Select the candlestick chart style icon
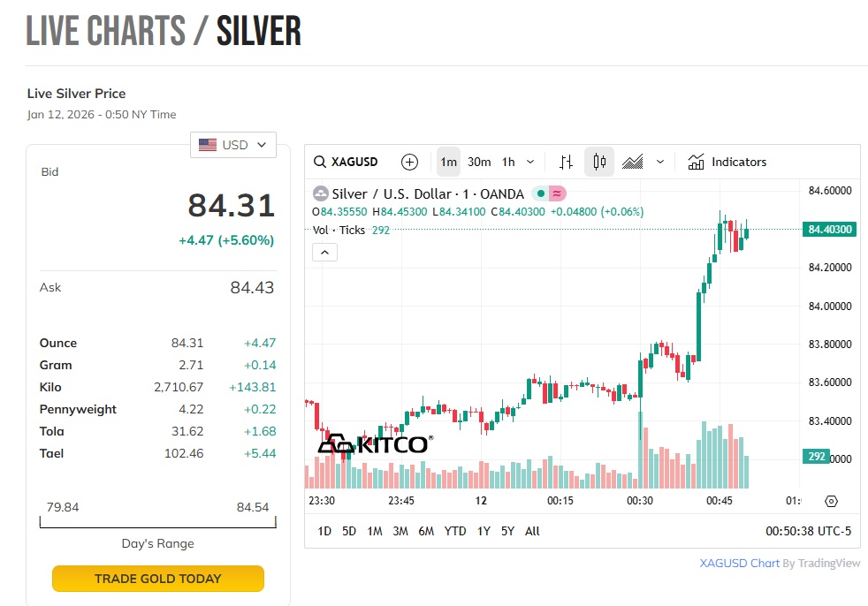Image resolution: width=868 pixels, height=606 pixels. tap(599, 162)
